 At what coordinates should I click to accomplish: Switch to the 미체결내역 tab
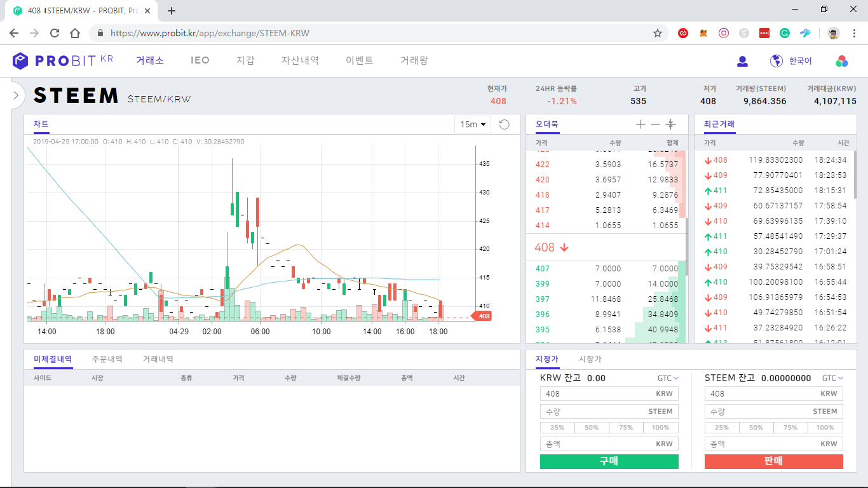tap(53, 360)
